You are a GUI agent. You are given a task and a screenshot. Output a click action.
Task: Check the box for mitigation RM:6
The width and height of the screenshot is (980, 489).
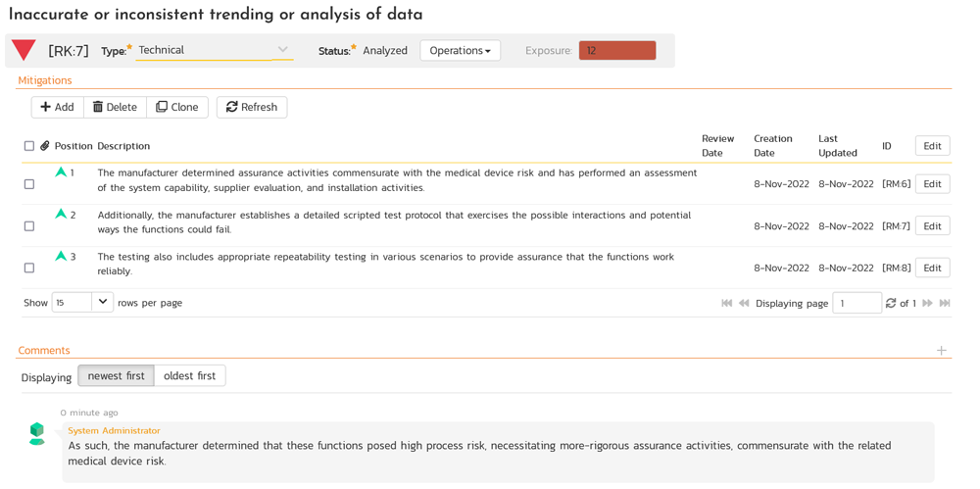[29, 184]
